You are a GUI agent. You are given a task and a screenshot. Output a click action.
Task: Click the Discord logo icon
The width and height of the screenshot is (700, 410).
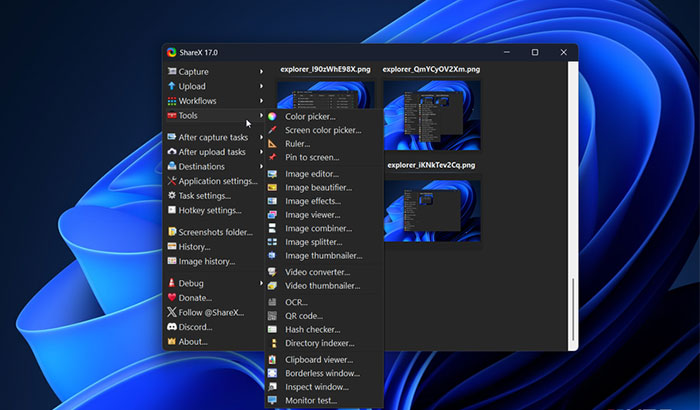point(172,327)
